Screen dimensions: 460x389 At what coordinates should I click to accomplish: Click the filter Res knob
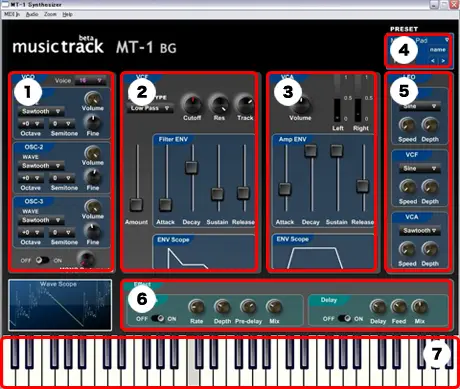219,104
